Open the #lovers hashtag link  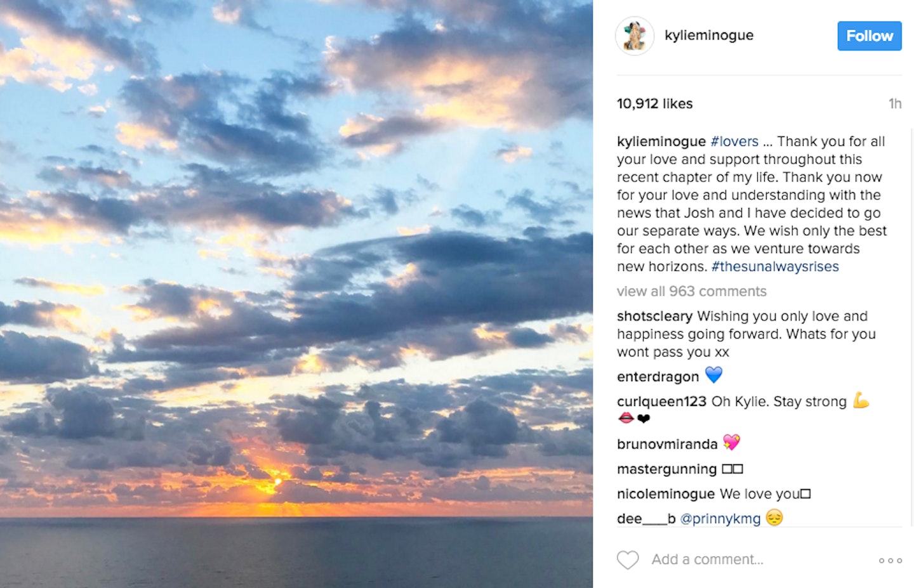[734, 141]
